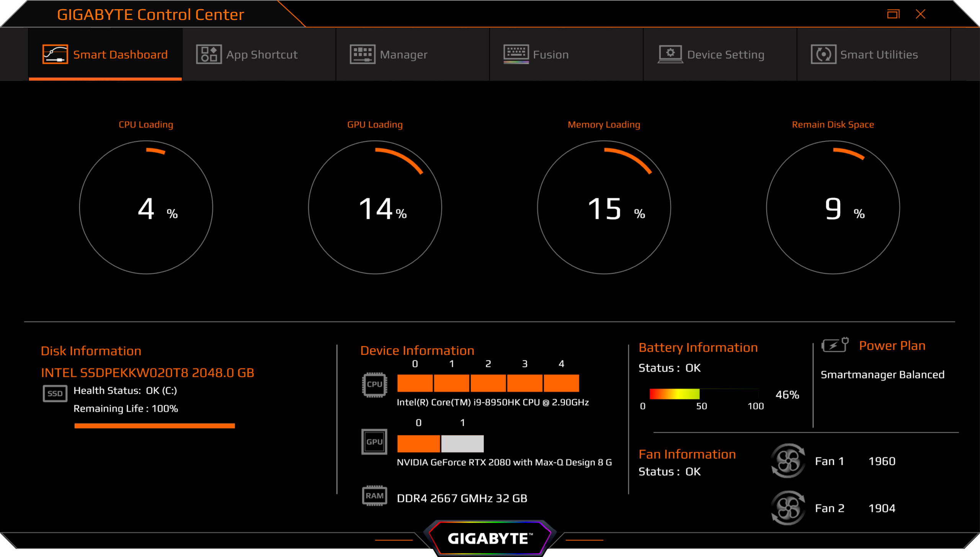Click the Fan 2 spinning icon
Viewport: 980px width, 557px height.
pos(788,508)
